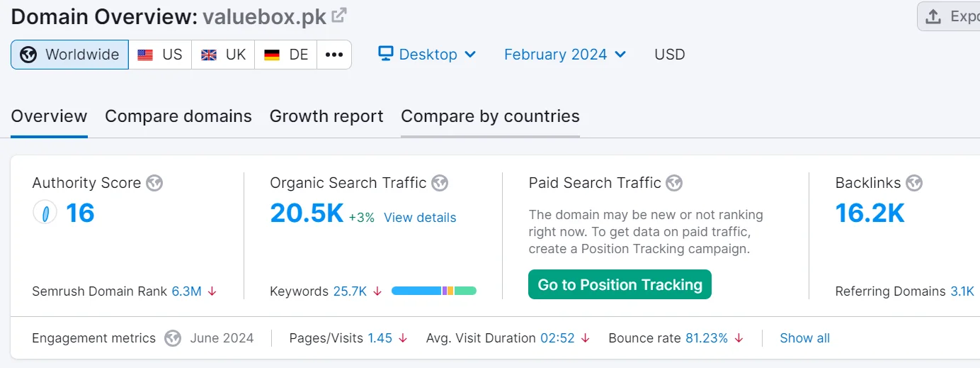Click globe icon beside Organic Search Traffic
Screen dimensions: 980x368
point(440,183)
